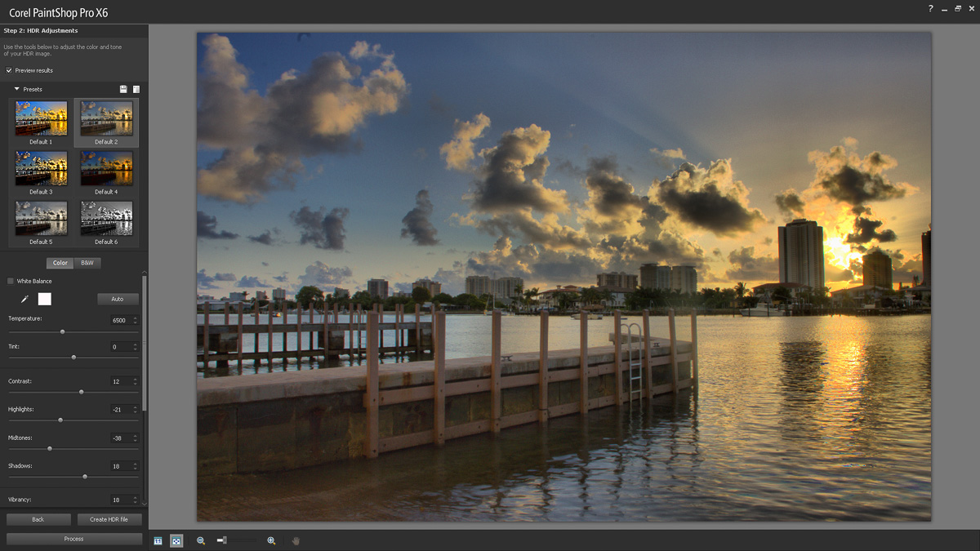Save current settings as a preset

(123, 89)
